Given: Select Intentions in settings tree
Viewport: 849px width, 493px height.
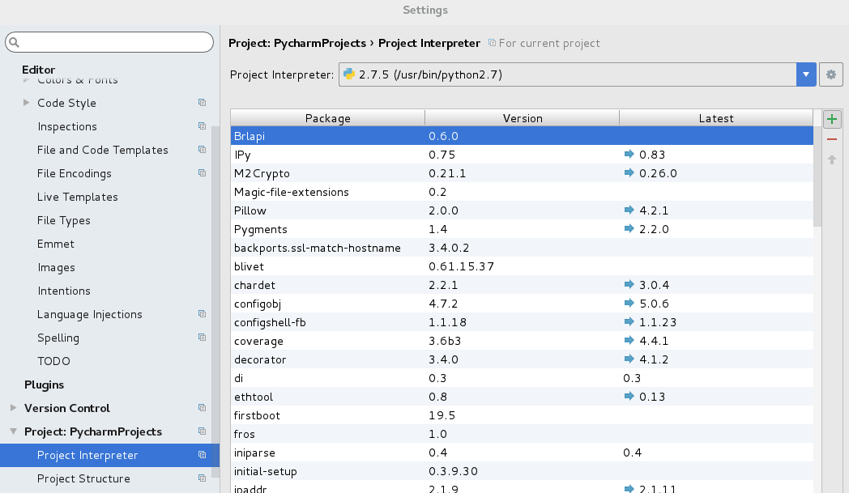Looking at the screenshot, I should [x=64, y=291].
